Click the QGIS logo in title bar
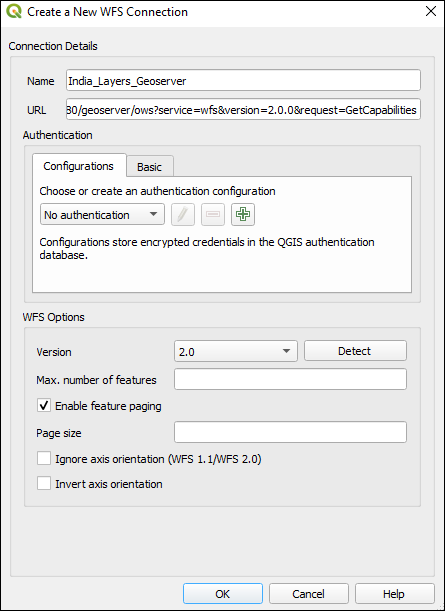This screenshot has width=445, height=611. click(14, 11)
